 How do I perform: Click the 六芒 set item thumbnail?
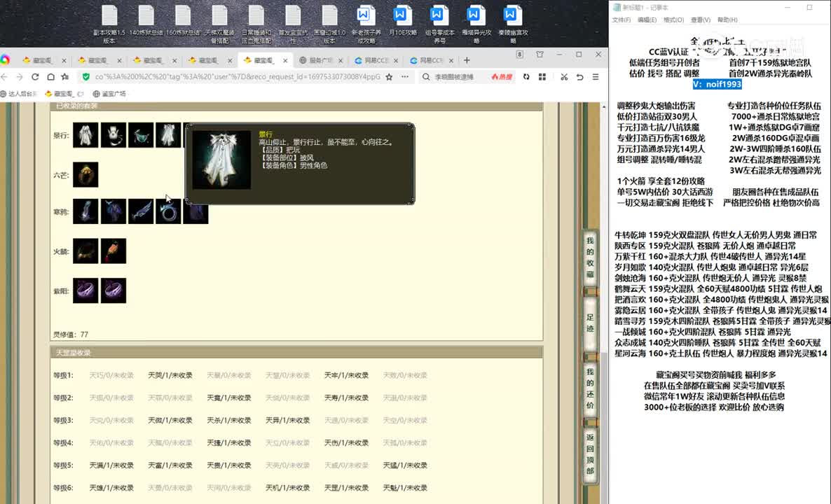(x=85, y=175)
